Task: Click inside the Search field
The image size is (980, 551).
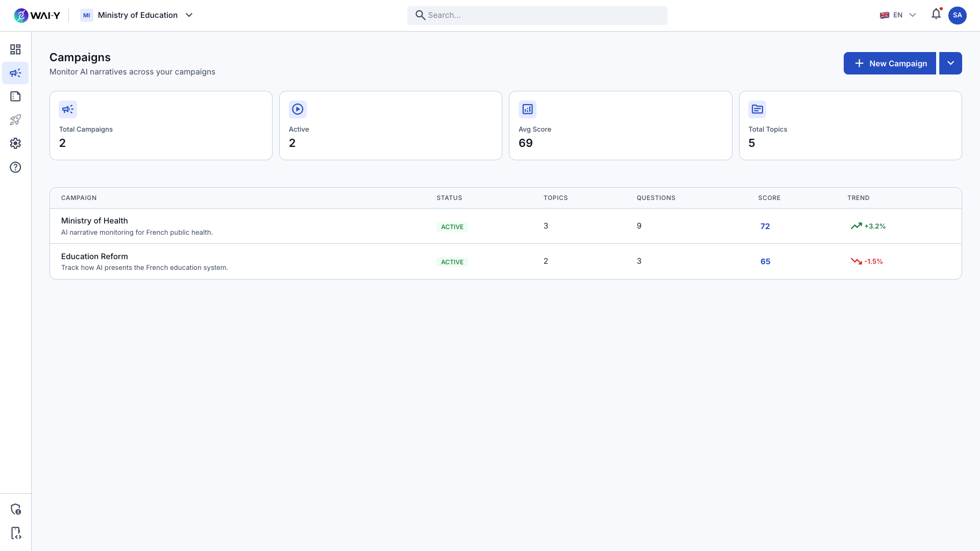Action: click(x=537, y=15)
